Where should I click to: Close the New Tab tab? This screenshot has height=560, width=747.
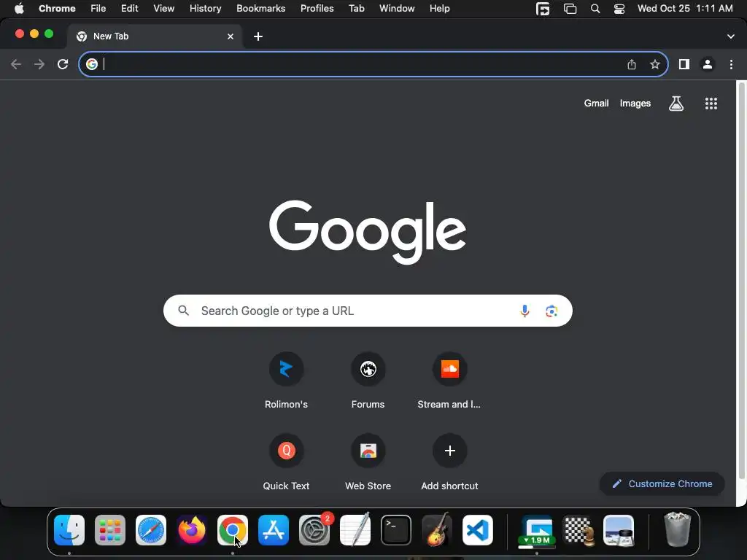click(231, 36)
